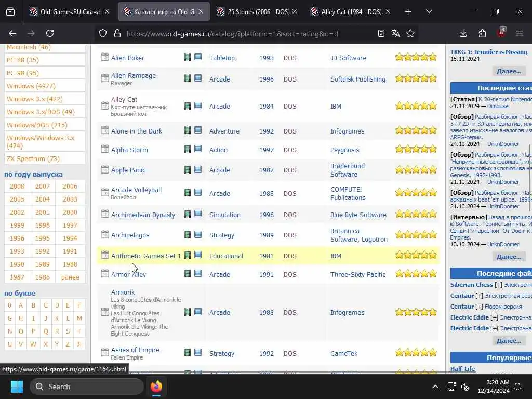Click the Далее button under latest articles
Viewport: 532px width, 399px height.
(x=509, y=257)
